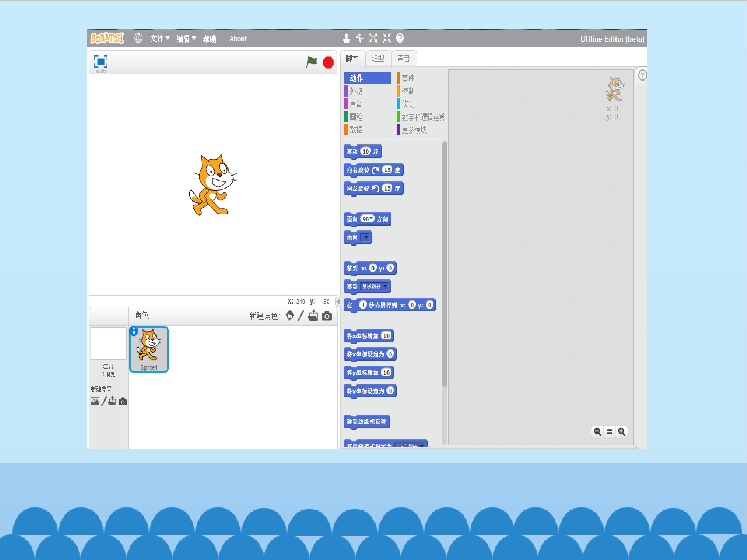This screenshot has height=560, width=747.
Task: Open direction dropdown in 面向 90 block
Action: tap(371, 219)
